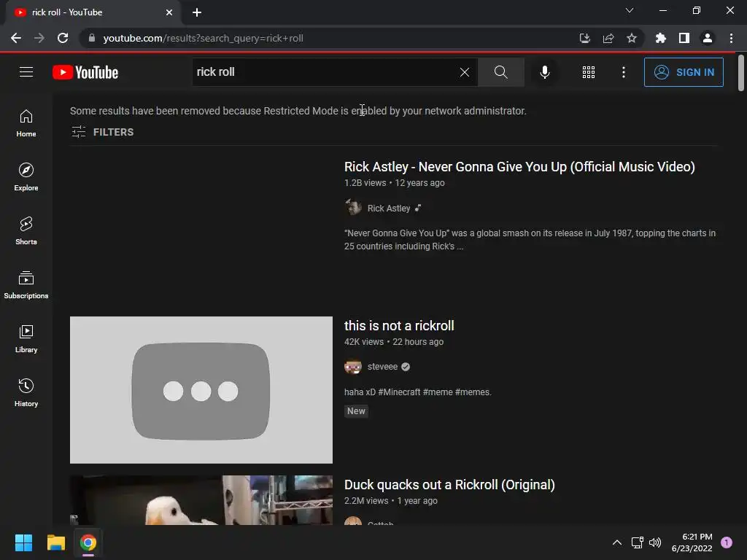Viewport: 747px width, 560px height.
Task: Click the 'this is not a rickroll' thumbnail
Action: pyautogui.click(x=201, y=389)
